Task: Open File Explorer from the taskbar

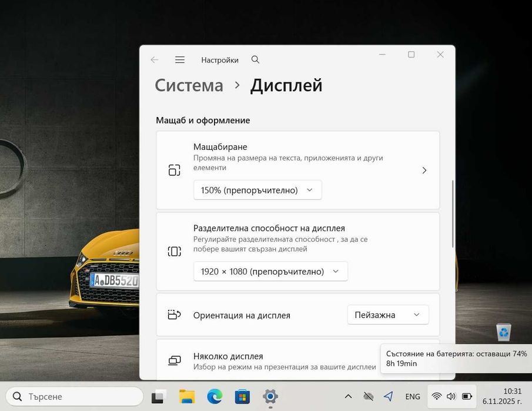Action: tap(186, 396)
